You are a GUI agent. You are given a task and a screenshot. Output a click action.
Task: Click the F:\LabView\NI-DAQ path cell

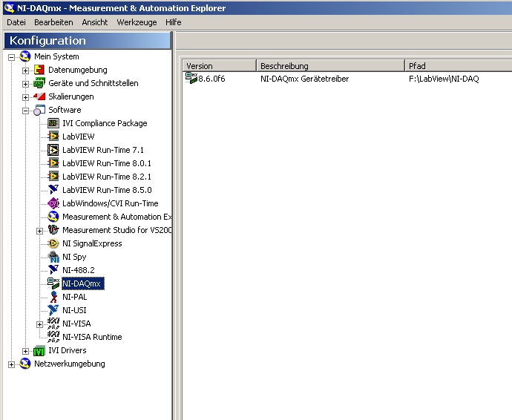click(444, 79)
